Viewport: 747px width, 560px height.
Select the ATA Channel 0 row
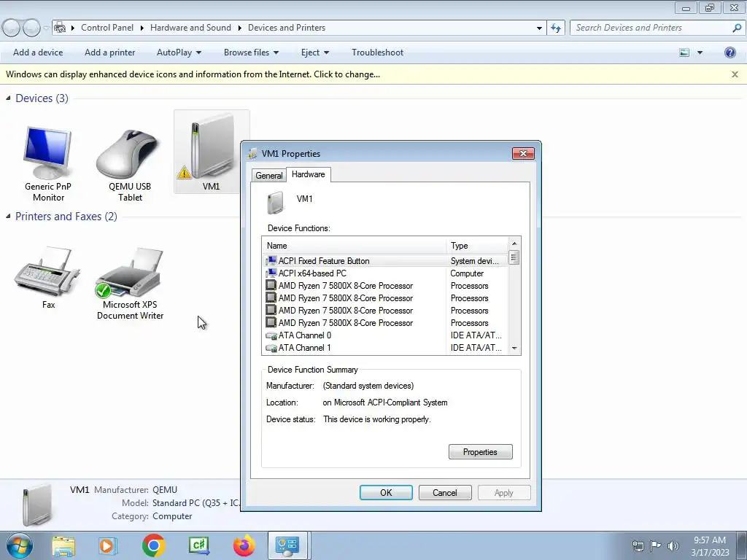point(385,335)
